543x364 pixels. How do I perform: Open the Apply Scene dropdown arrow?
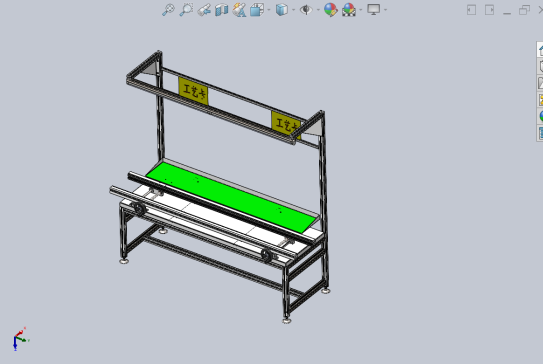click(x=360, y=10)
